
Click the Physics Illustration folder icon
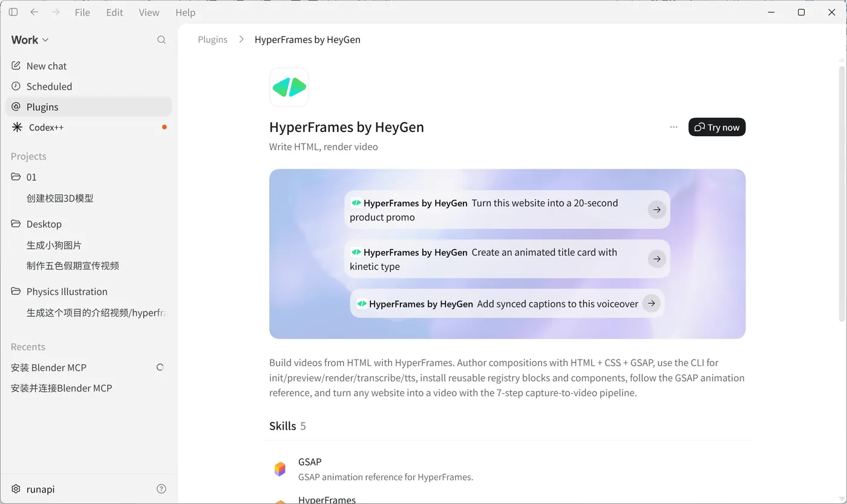[16, 291]
